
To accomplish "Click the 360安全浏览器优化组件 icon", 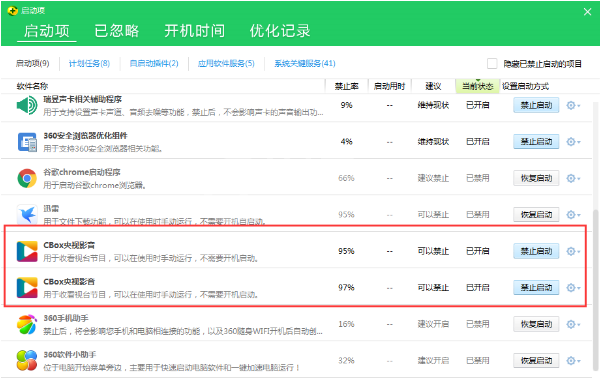I will click(27, 142).
